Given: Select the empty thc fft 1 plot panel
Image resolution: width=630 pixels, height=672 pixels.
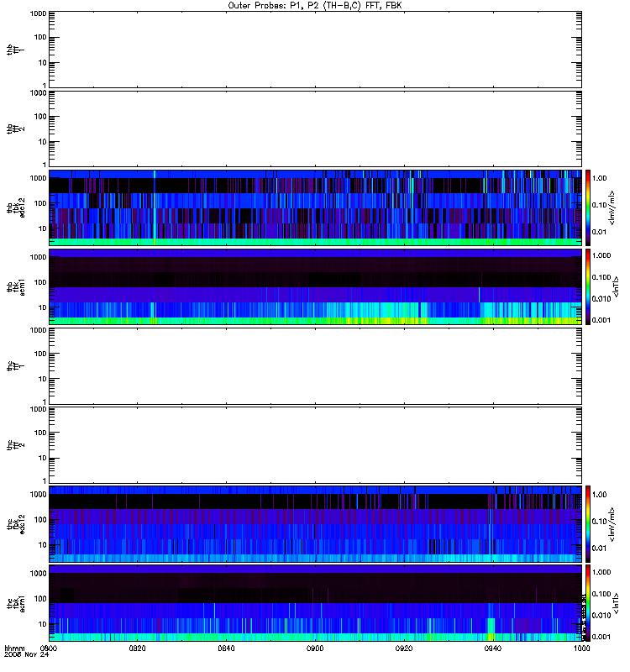Looking at the screenshot, I should tap(315, 366).
